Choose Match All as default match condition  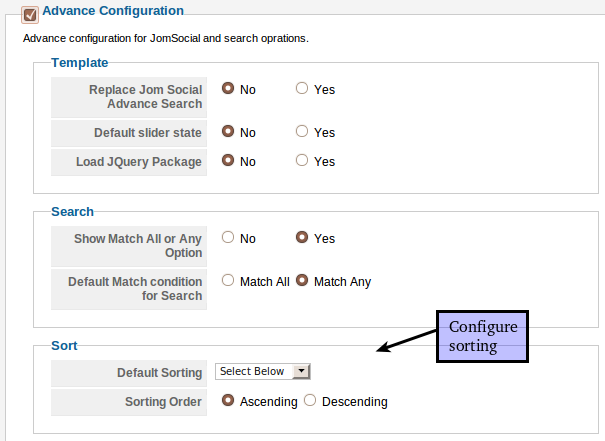(228, 281)
